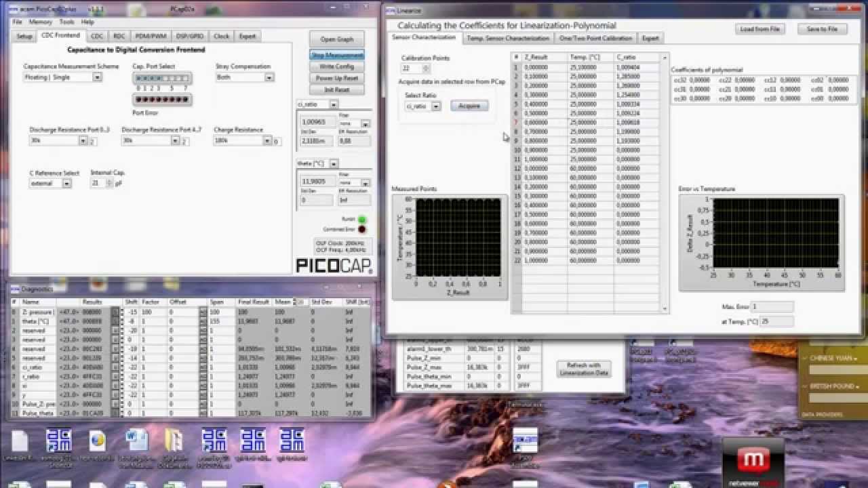Click Refresh with Linearization Data button

(584, 369)
